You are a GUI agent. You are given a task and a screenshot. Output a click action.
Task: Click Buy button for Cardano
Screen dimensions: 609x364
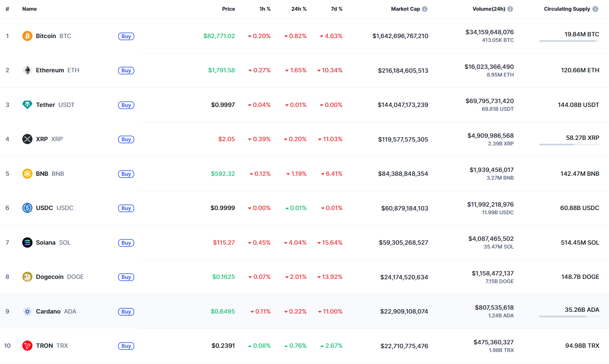click(x=126, y=312)
